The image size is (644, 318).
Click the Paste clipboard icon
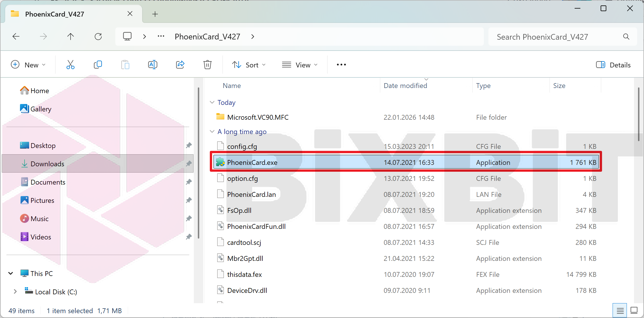[x=125, y=65]
